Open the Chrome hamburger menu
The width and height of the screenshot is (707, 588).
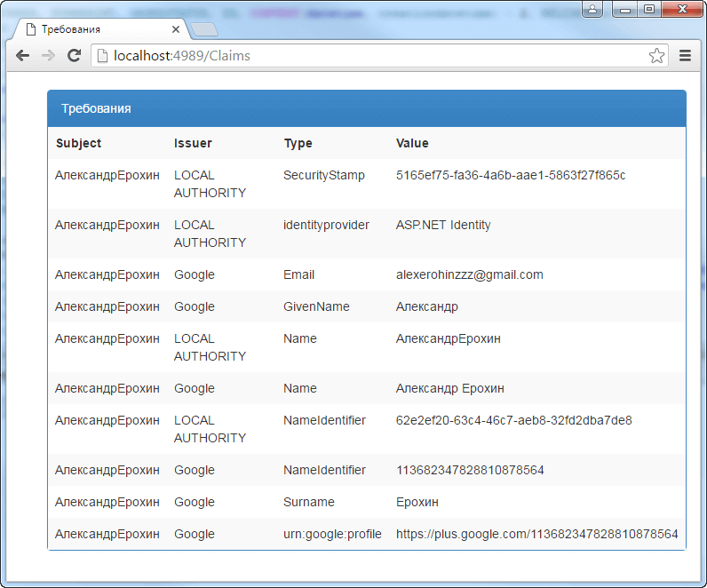coord(685,55)
